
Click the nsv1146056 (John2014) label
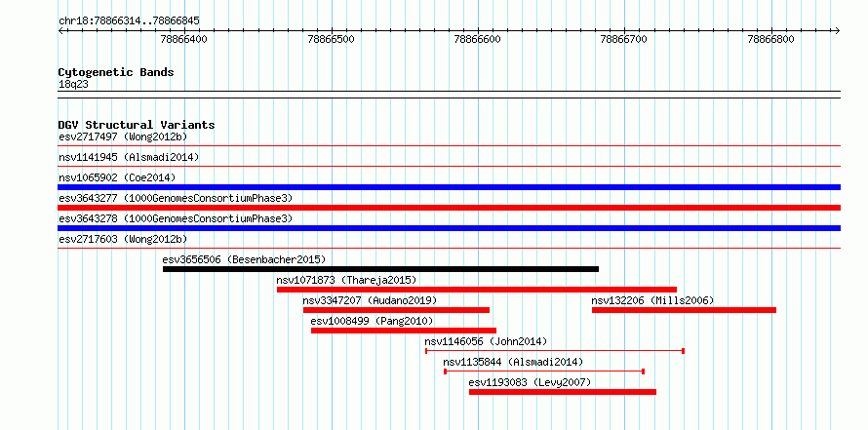click(x=486, y=341)
